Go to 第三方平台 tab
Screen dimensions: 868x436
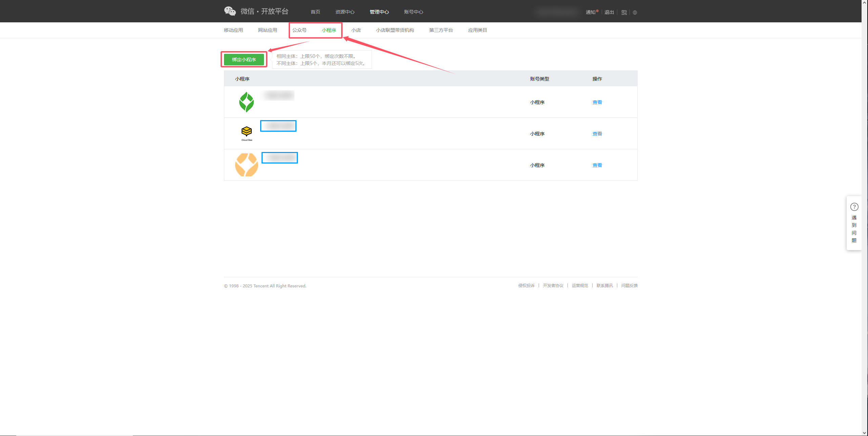441,30
